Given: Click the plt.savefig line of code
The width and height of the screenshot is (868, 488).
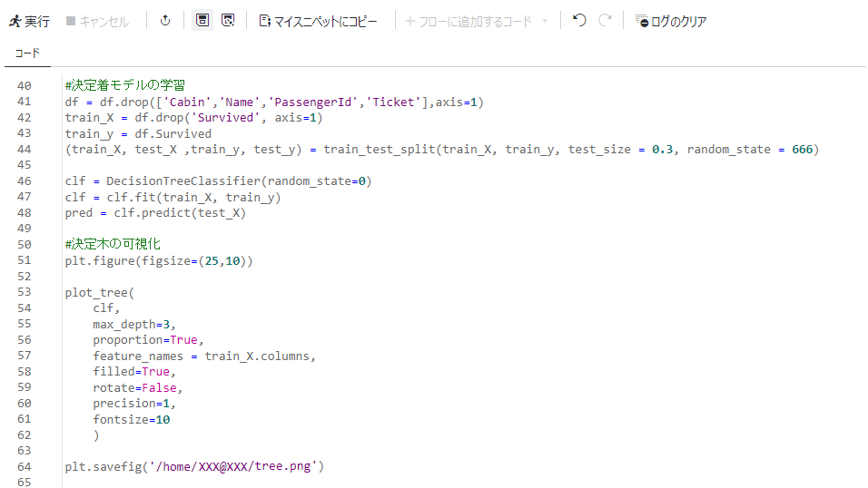Looking at the screenshot, I should coord(194,466).
